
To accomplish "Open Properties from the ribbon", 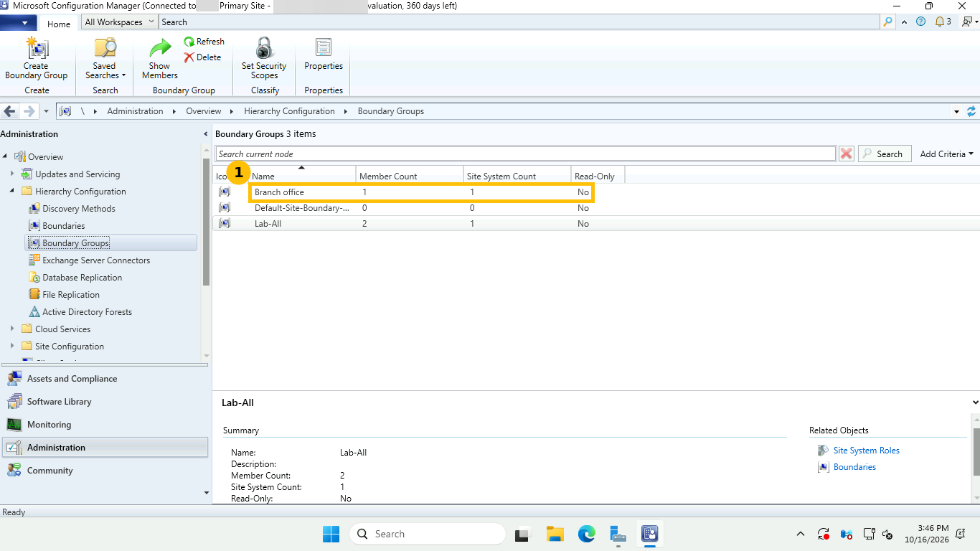I will point(324,55).
